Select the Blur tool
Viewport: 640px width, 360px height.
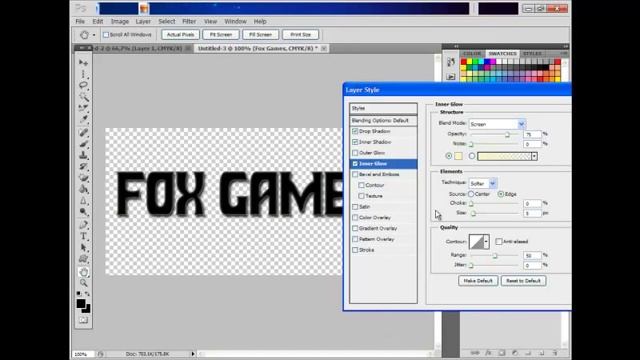point(83,201)
